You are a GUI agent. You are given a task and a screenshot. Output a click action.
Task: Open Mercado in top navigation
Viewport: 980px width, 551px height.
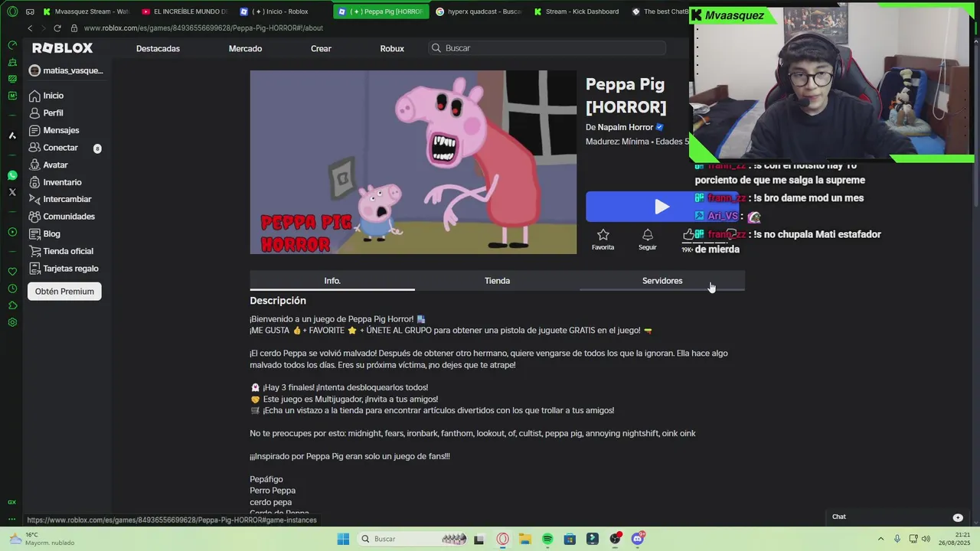point(245,48)
